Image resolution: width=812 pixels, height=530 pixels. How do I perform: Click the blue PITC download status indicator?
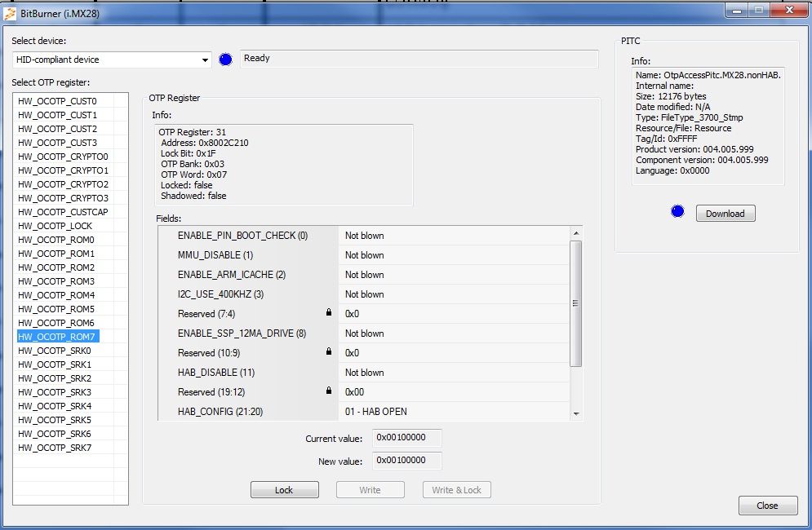677,211
